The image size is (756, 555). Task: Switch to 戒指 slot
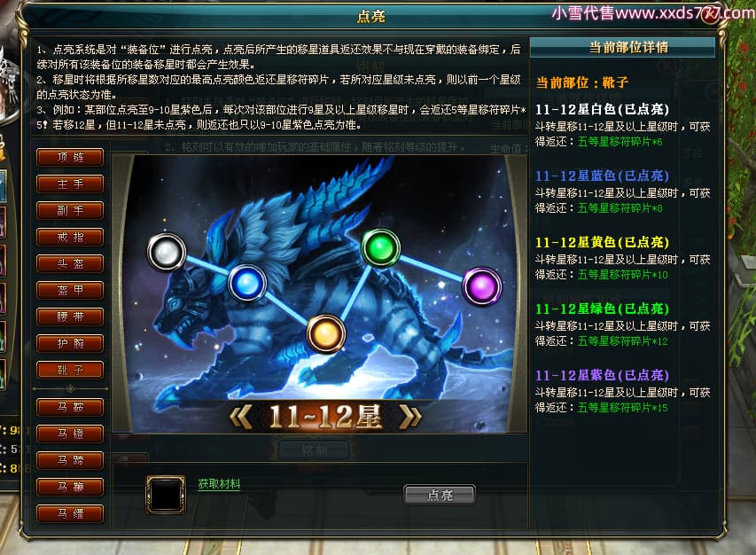(70, 237)
